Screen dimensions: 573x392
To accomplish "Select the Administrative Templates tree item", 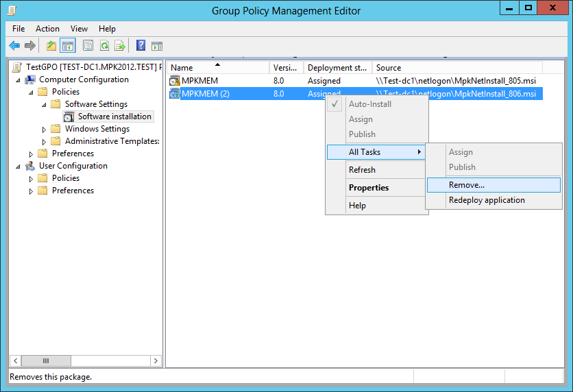I will click(x=112, y=141).
